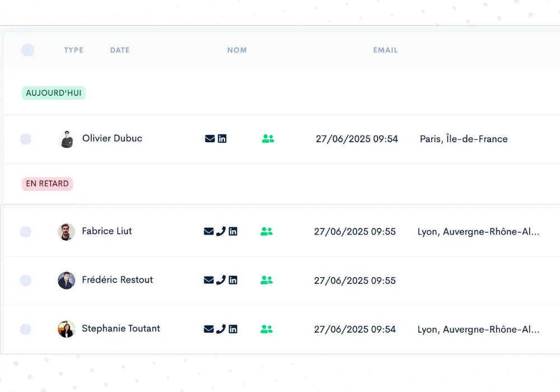Click the email icon in Frédéric Restout's row
This screenshot has width=560, height=392.
[x=208, y=280]
